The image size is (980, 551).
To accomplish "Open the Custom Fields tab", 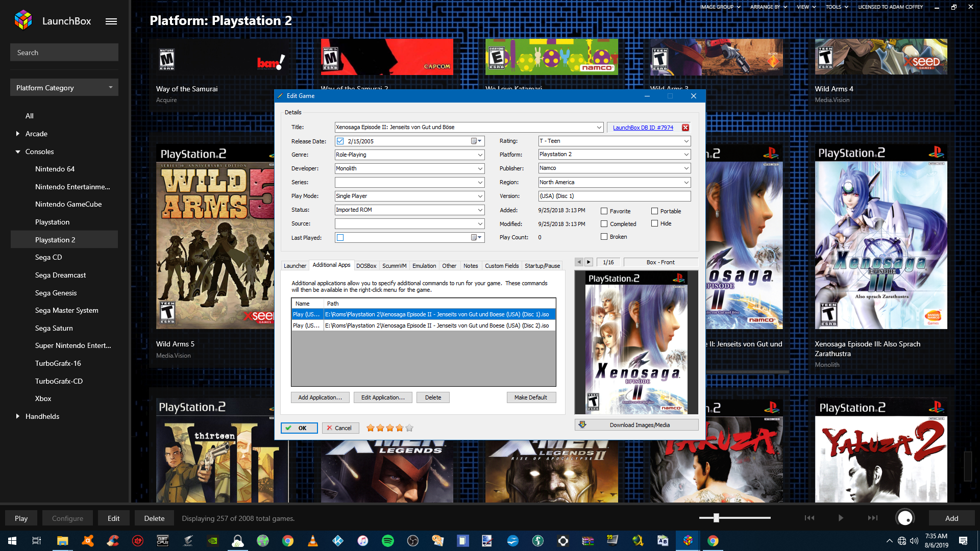I will point(501,266).
